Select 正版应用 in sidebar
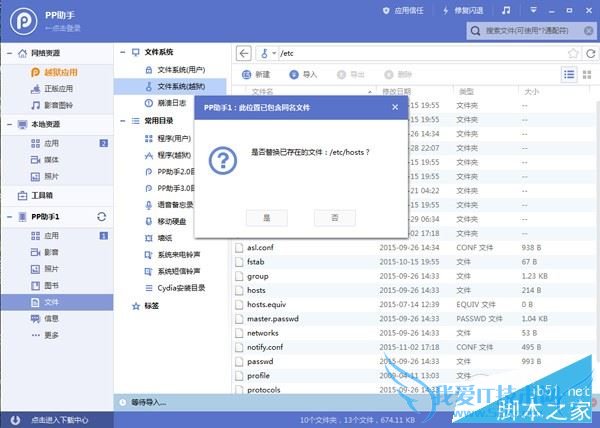 [52, 89]
